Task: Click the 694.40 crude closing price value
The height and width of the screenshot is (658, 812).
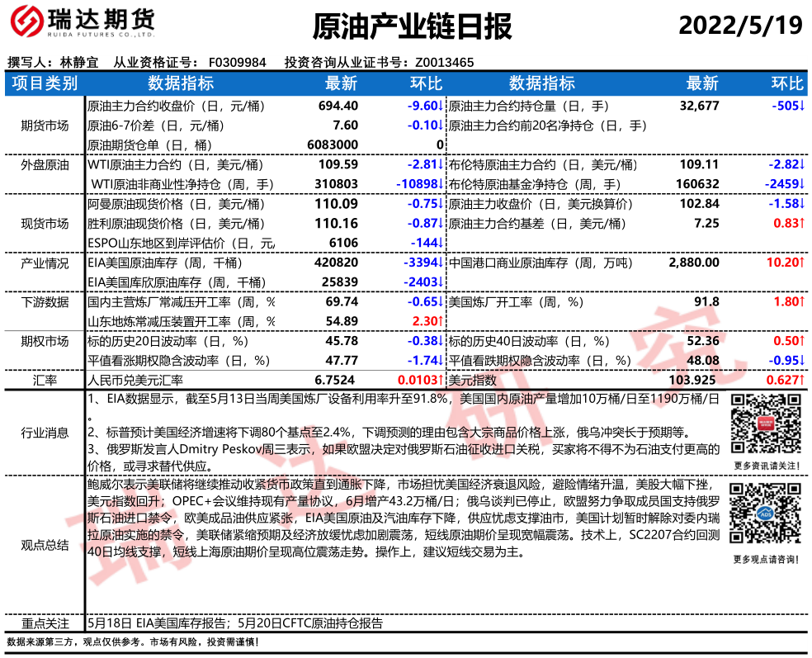Action: [338, 106]
